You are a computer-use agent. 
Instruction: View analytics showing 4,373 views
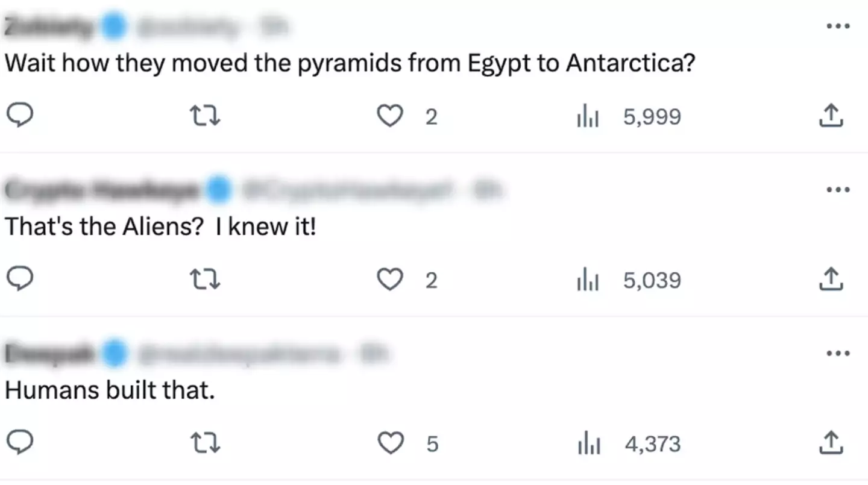[588, 445]
